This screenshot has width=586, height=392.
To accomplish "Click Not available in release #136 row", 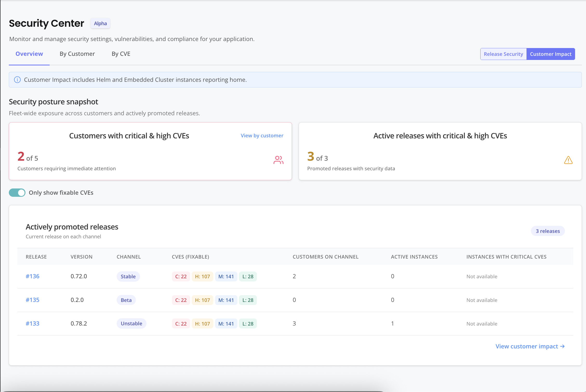I will point(482,276).
